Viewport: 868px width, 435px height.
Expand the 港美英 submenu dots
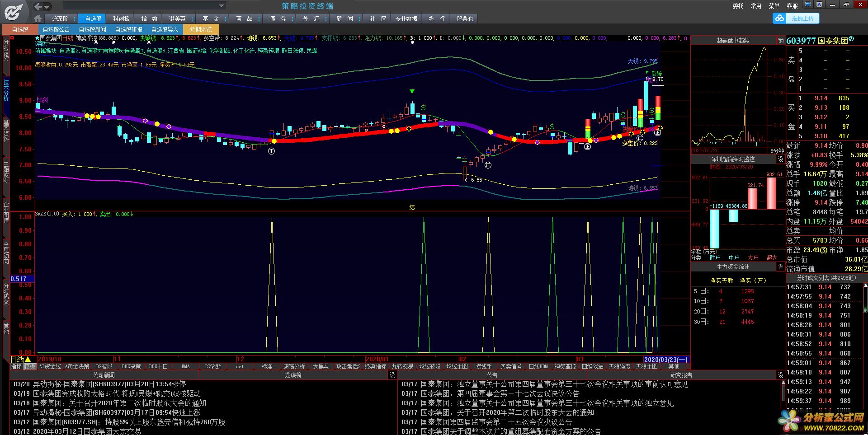pos(192,19)
